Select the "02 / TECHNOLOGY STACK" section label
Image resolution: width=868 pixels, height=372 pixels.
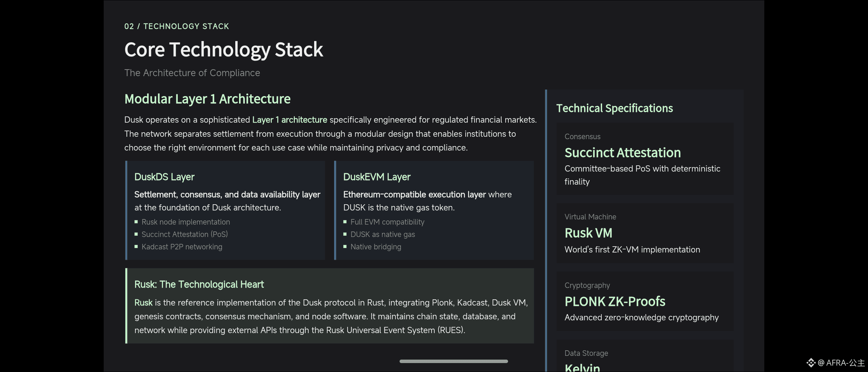[x=176, y=27]
